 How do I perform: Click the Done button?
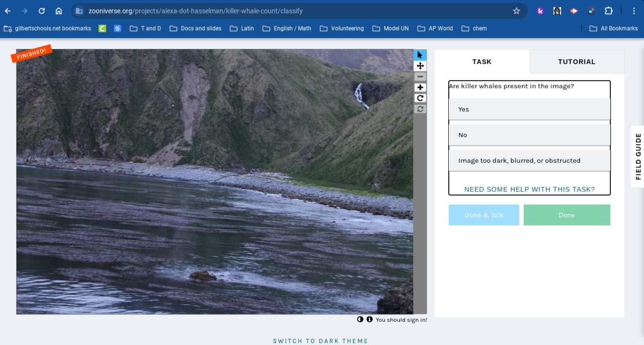pos(567,215)
